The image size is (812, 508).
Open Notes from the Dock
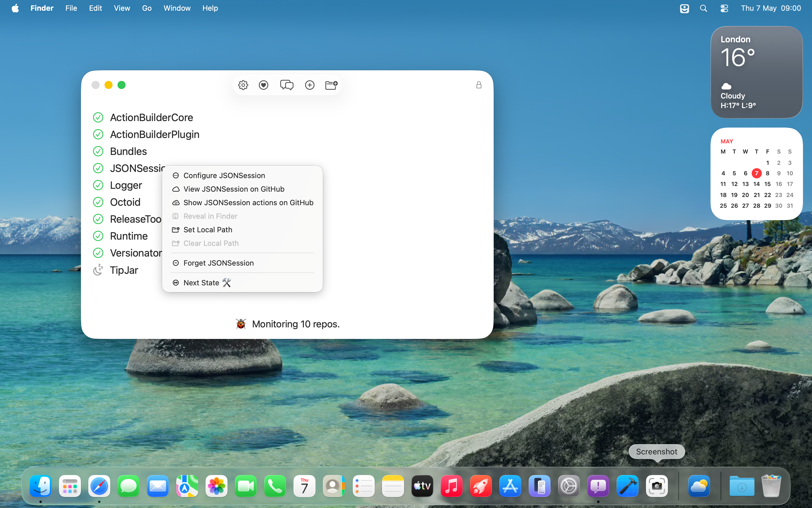coord(393,486)
